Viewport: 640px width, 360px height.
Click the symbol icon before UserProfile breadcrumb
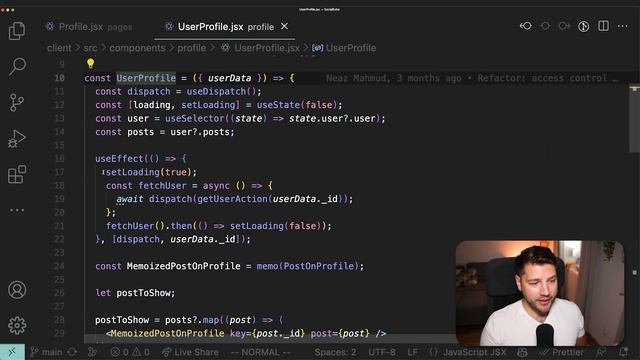point(318,48)
